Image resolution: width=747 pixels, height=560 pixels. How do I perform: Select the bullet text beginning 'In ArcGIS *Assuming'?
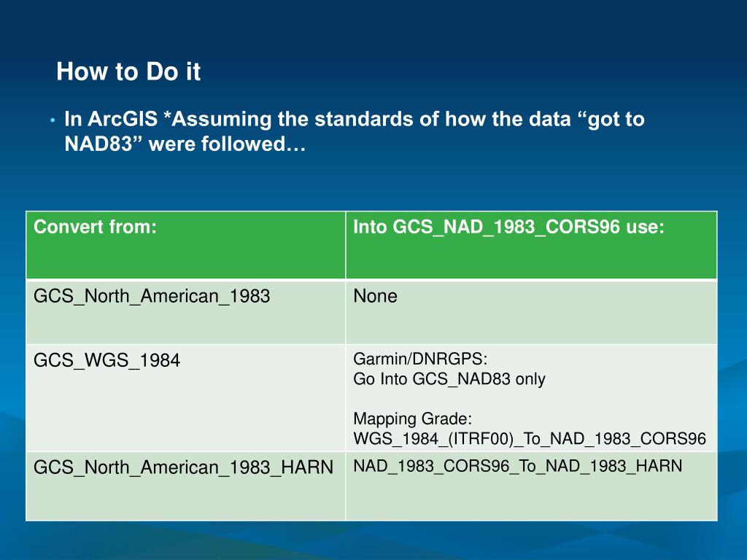click(354, 131)
